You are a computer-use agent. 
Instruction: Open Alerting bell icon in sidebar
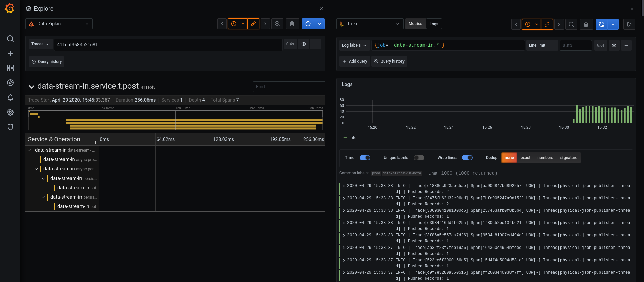tap(10, 97)
